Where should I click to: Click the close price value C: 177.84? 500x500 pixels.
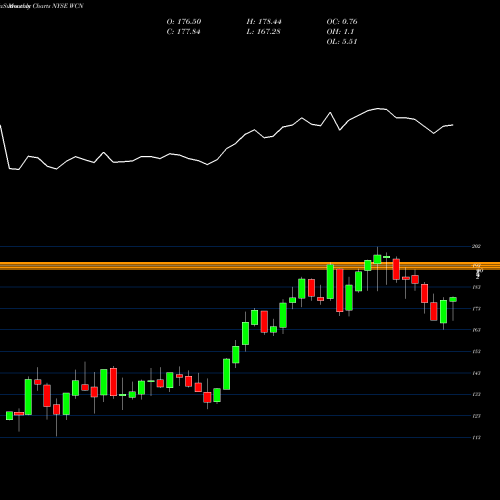183,32
